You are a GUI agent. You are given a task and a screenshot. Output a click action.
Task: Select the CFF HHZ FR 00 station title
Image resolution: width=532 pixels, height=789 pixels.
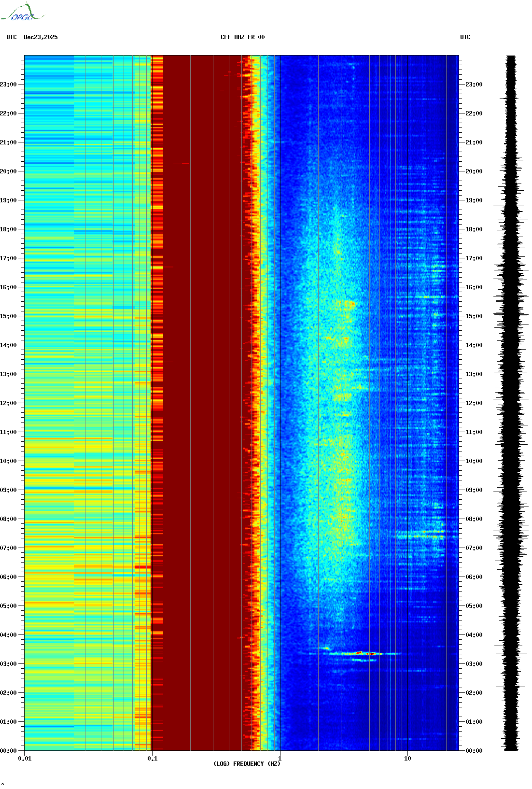243,37
